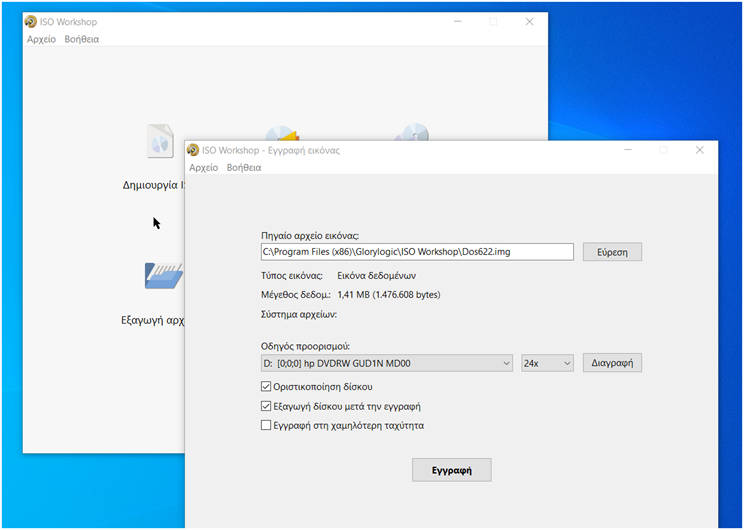Click the Εγγραφή burn button
The width and height of the screenshot is (744, 530).
click(x=452, y=470)
